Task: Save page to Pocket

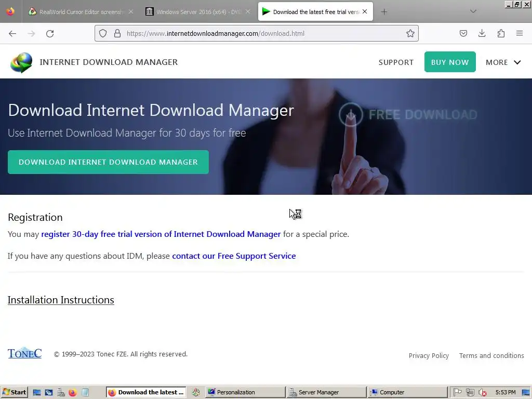Action: tap(463, 33)
